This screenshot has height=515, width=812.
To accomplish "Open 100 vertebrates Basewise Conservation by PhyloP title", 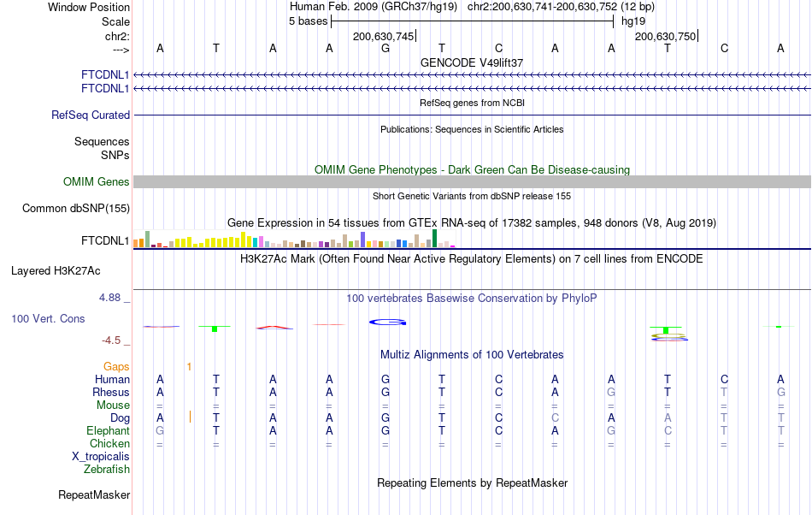I will click(x=472, y=299).
